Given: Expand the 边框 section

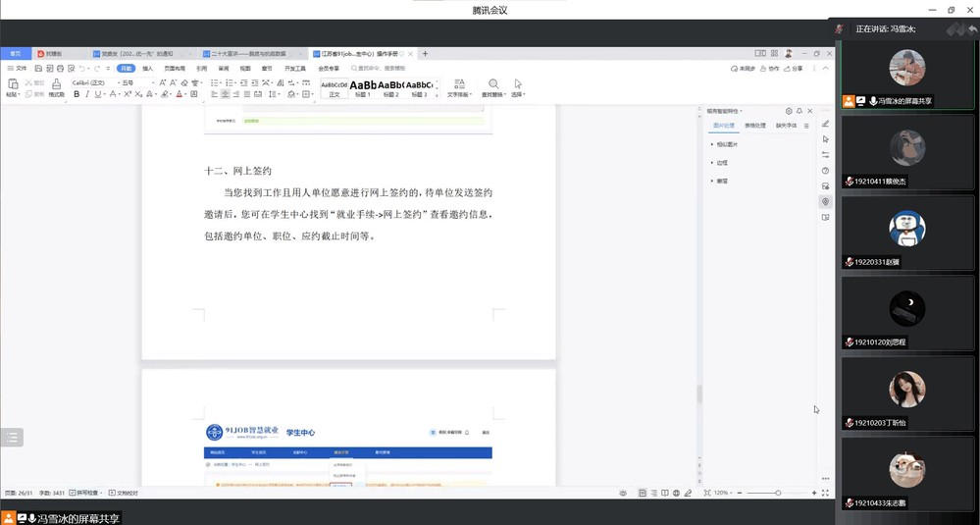Looking at the screenshot, I should tap(722, 163).
